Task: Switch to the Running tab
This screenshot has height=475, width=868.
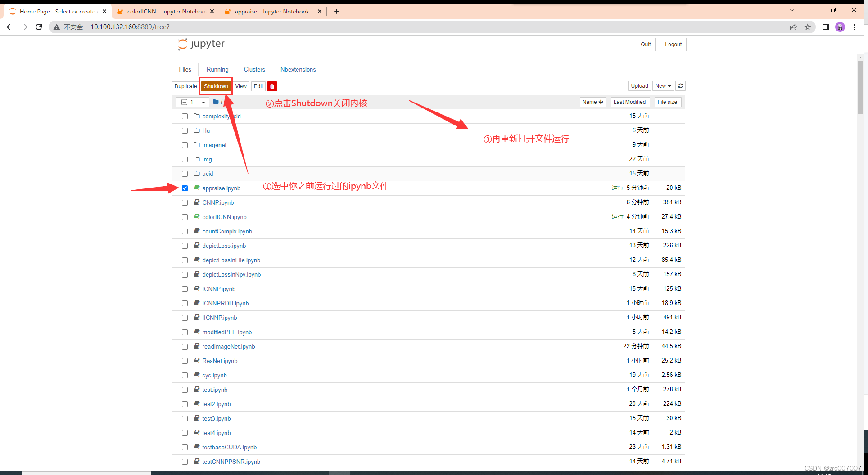Action: tap(217, 69)
